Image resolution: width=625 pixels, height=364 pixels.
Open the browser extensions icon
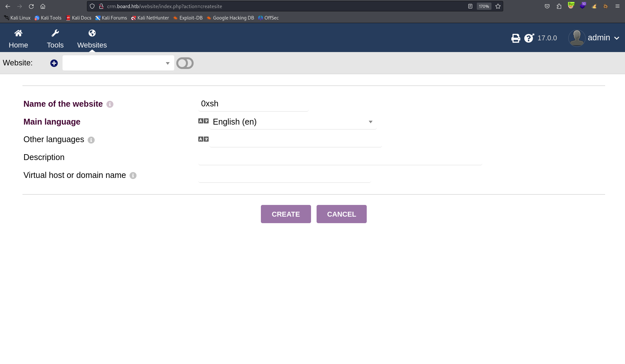click(x=559, y=6)
